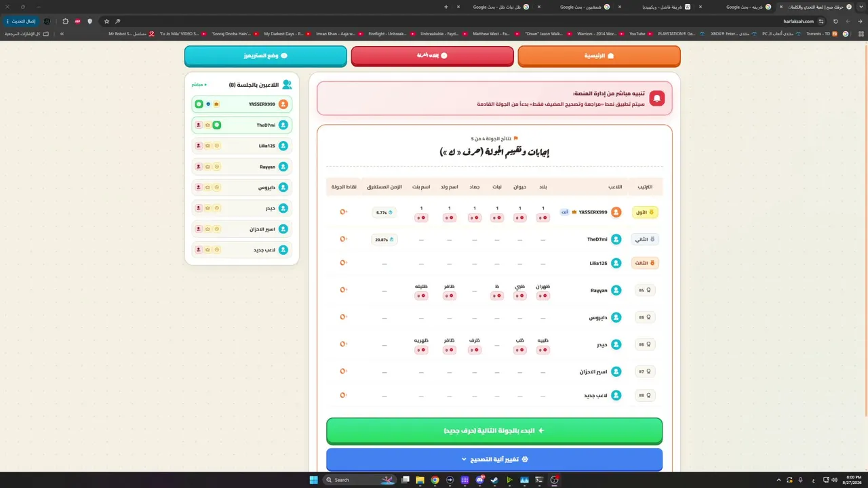Click the players group icon in sidebar header
868x488 pixels.
[287, 85]
